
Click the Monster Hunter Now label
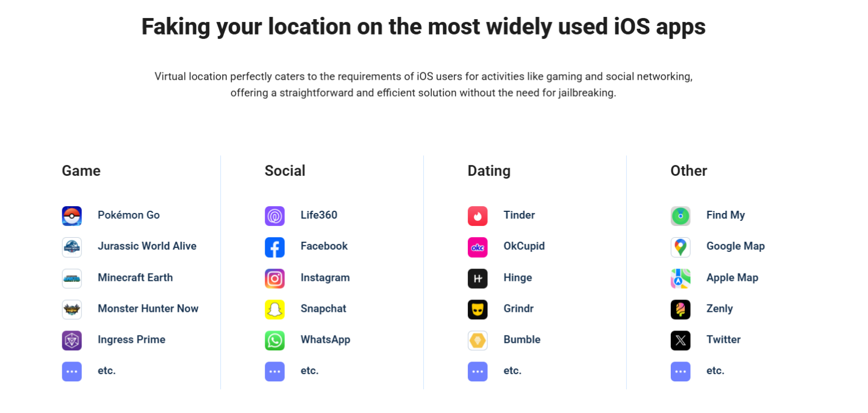pos(148,308)
